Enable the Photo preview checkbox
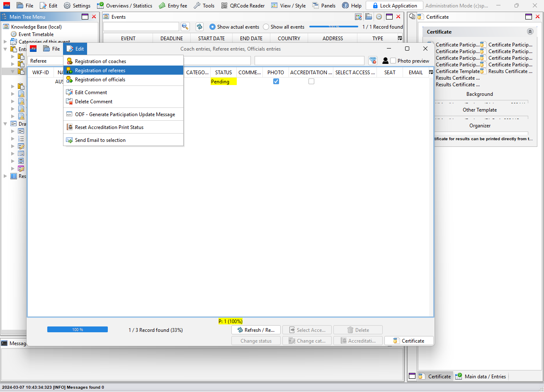Screen dimensions: 544x392 pyautogui.click(x=393, y=61)
